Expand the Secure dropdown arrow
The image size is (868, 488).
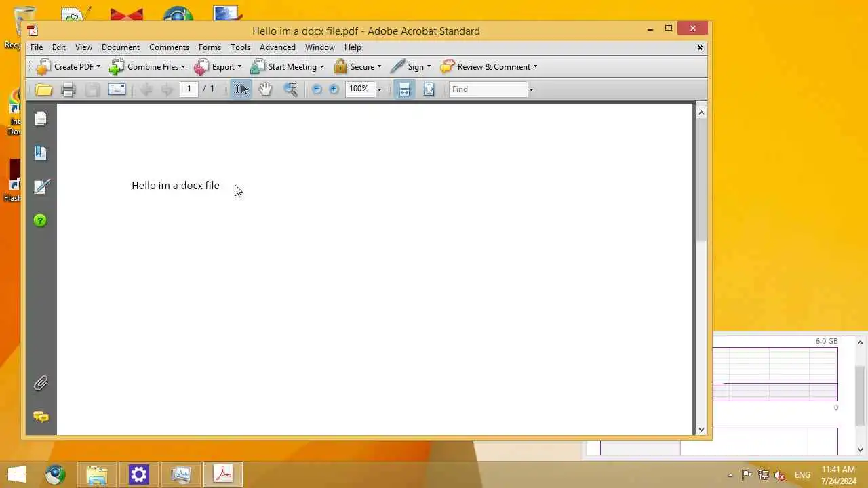coord(379,67)
